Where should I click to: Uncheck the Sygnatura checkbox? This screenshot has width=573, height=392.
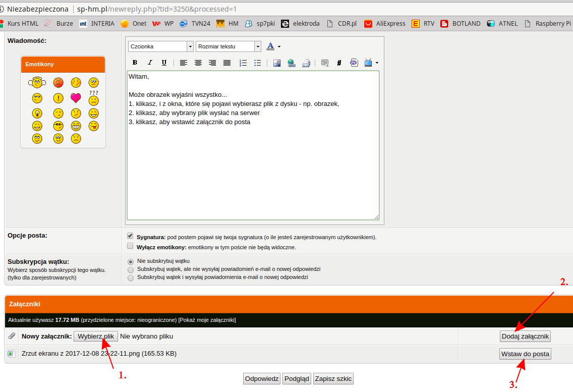[131, 236]
